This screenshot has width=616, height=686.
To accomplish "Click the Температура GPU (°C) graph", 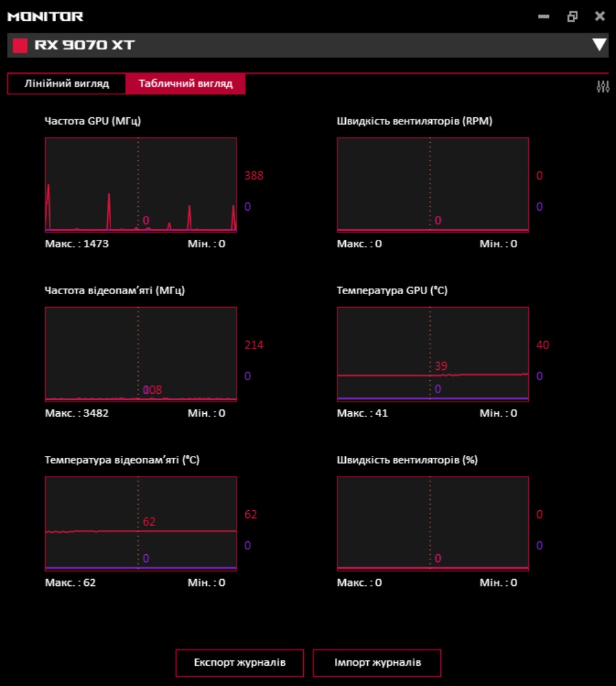I will click(433, 354).
